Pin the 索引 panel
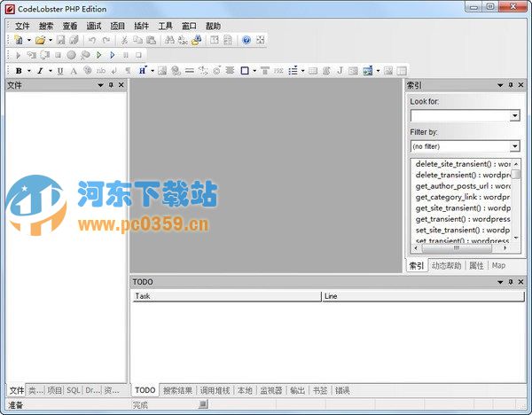Screen dimensions: 532x415 click(x=511, y=85)
